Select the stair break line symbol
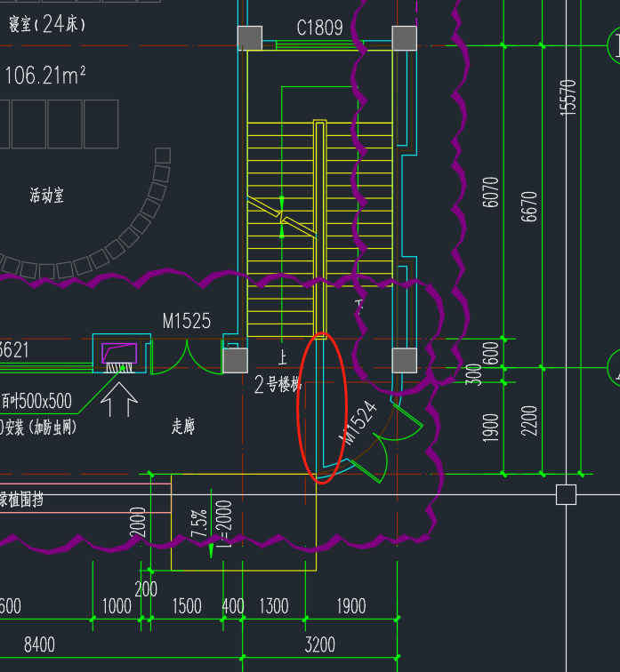The image size is (620, 672). coord(282,218)
